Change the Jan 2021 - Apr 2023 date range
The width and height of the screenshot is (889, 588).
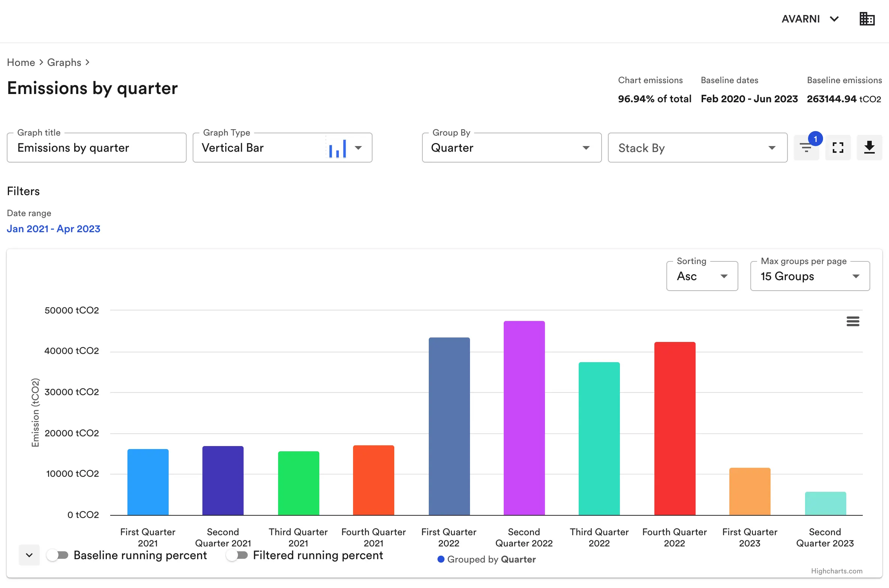point(53,228)
